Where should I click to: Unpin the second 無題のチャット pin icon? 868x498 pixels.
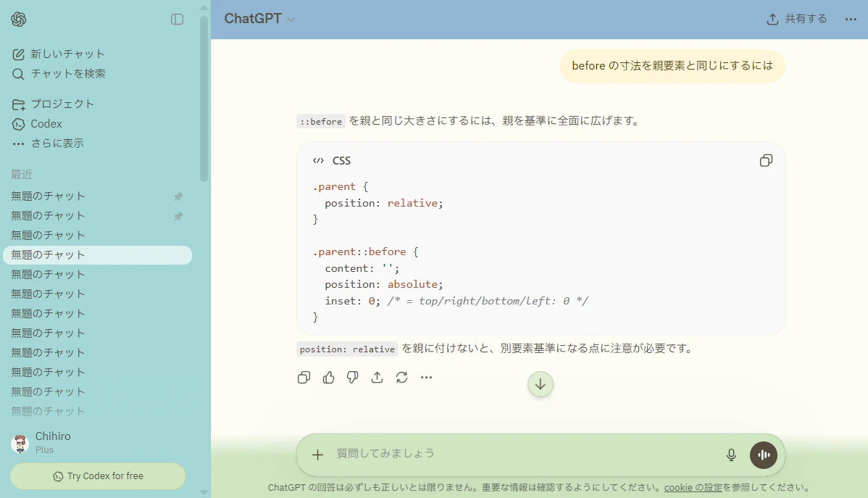[x=178, y=216]
